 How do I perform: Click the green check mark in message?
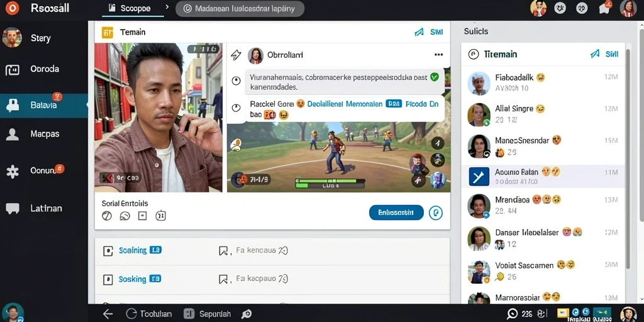[434, 77]
